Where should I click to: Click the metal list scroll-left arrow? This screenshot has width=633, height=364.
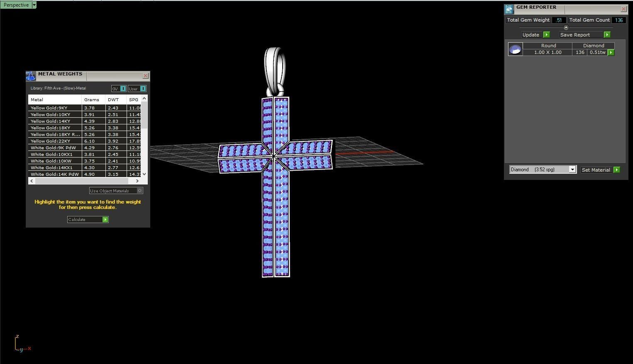tap(32, 181)
